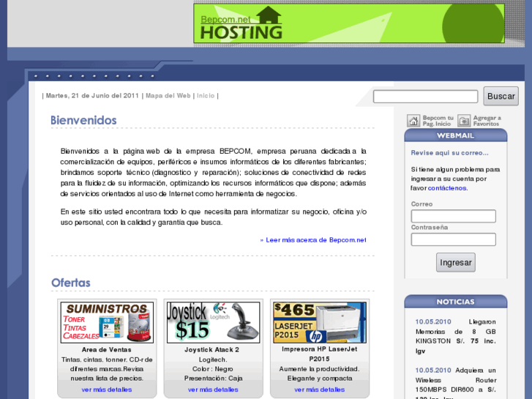The width and height of the screenshot is (532, 399).
Task: Click the Buscar button
Action: [x=501, y=96]
